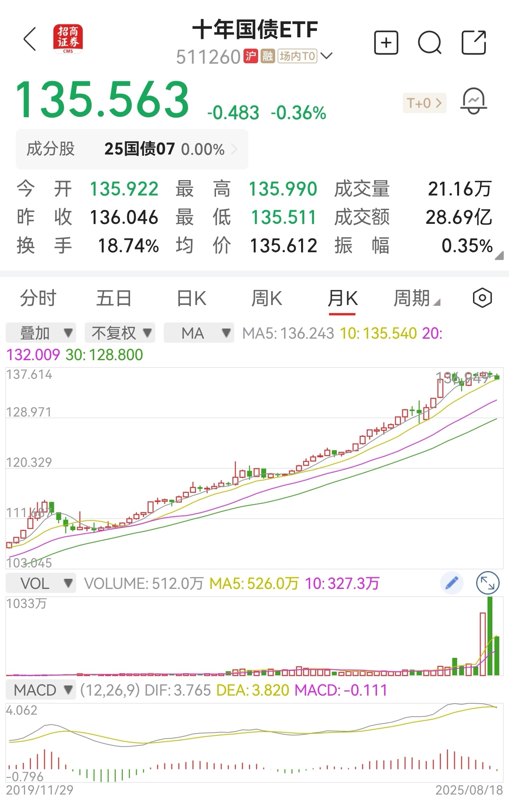Tap the back arrow icon
Viewport: 509px width, 812px height.
tap(30, 39)
